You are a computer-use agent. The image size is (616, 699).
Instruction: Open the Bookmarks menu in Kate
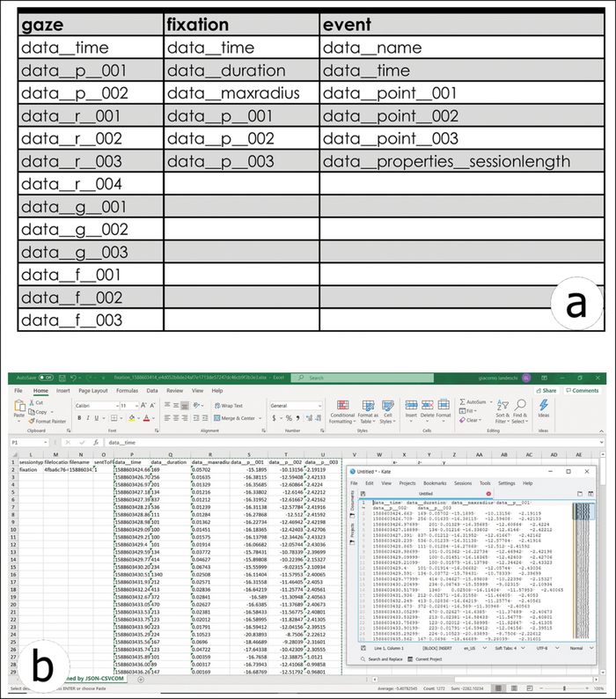(x=435, y=483)
